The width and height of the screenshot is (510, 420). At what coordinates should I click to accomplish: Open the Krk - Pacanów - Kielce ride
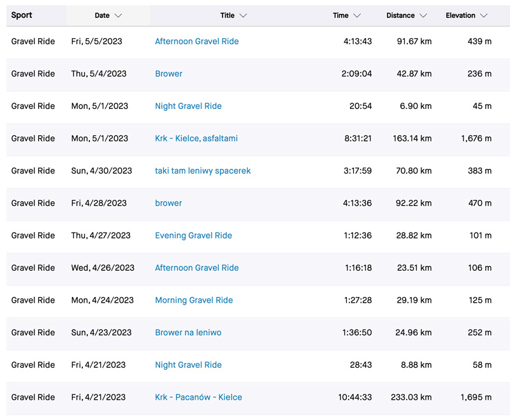point(198,397)
